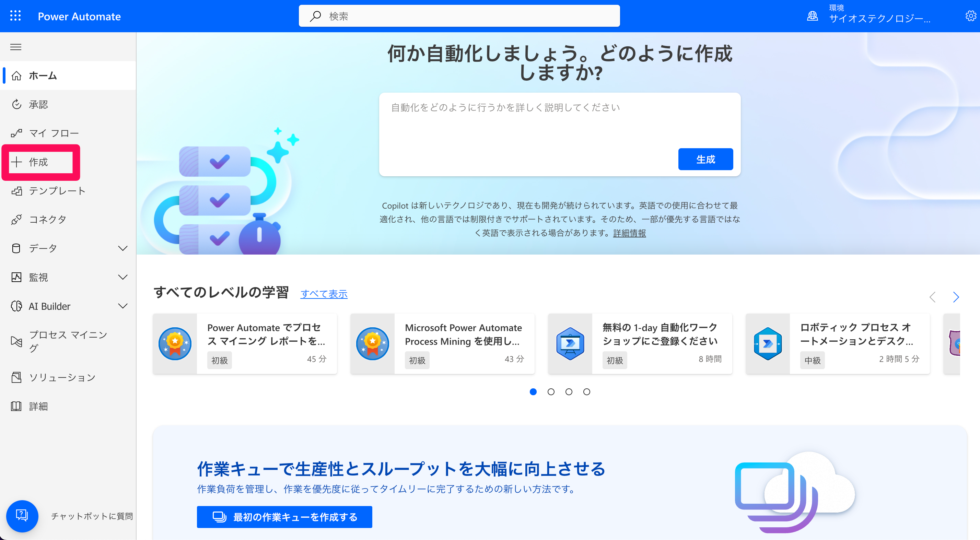
Task: Click the plus icon beside 作成
Action: (x=16, y=162)
